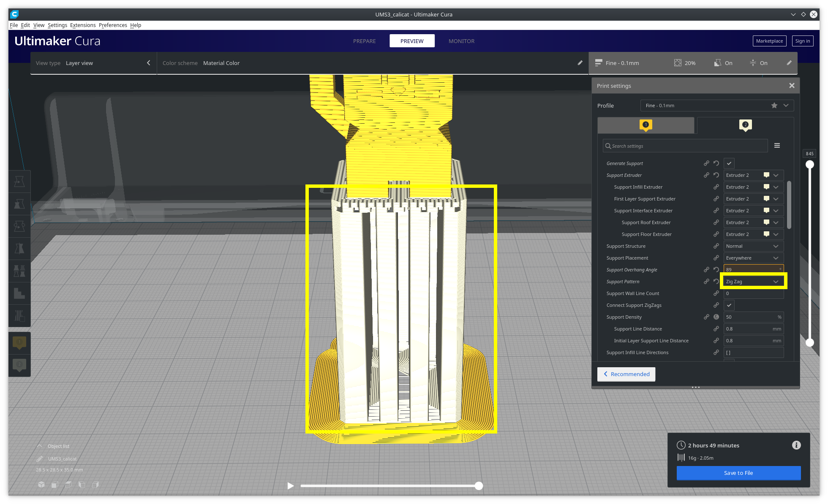
Task: Click lower layer slider handle
Action: 809,343
